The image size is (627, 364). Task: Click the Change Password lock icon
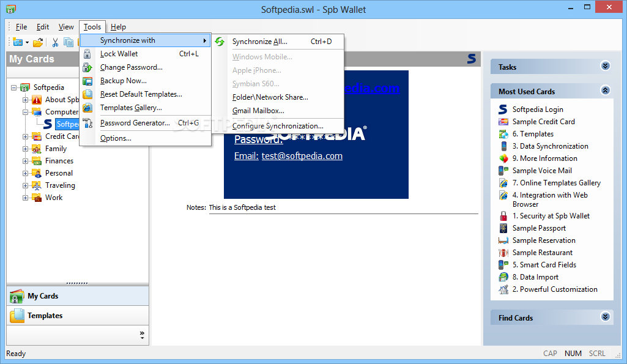87,67
